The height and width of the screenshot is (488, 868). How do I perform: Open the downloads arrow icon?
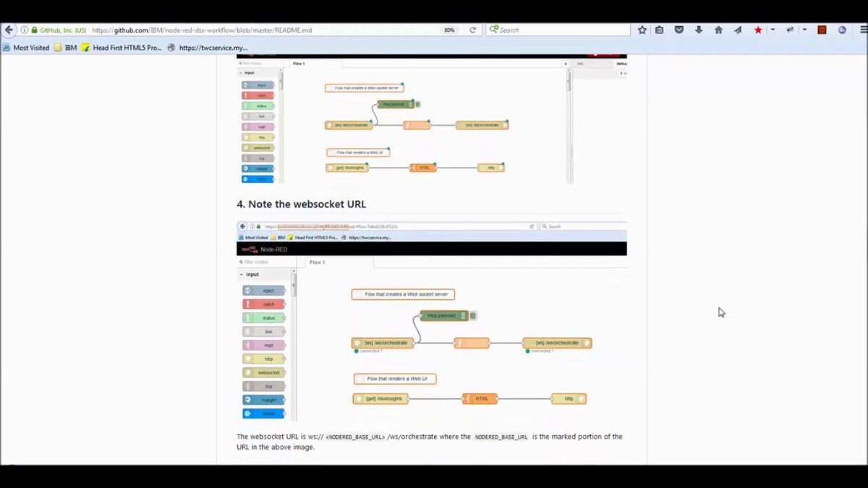click(699, 30)
